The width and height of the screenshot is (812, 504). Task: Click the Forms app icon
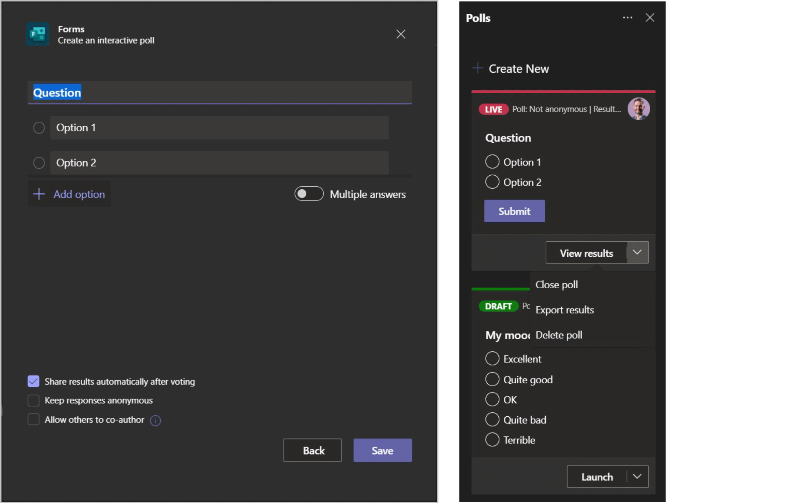37,34
